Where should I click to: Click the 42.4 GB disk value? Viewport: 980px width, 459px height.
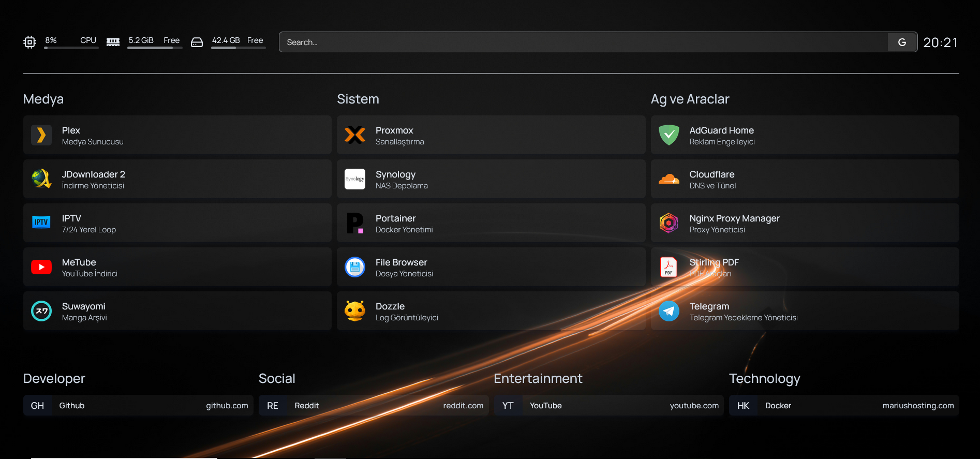[226, 40]
